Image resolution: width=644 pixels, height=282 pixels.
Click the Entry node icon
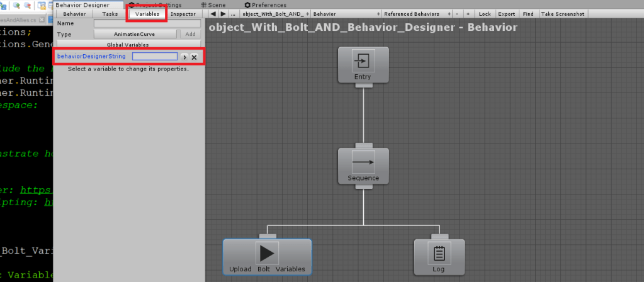(x=363, y=60)
